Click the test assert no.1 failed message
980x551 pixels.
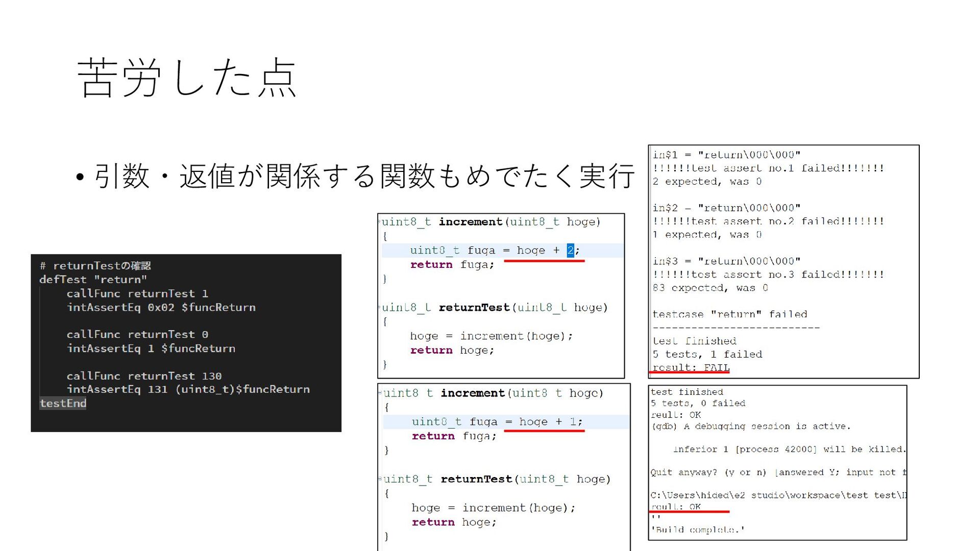click(768, 168)
